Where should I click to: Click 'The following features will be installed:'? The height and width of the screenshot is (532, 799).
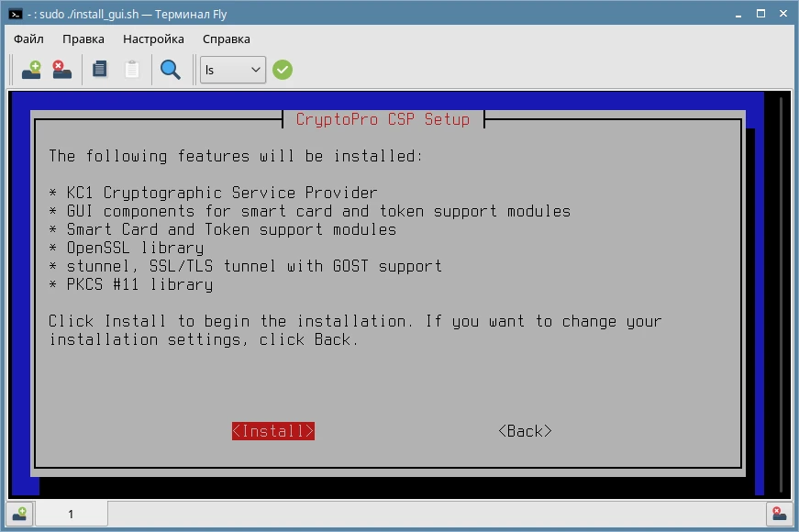[x=236, y=156]
